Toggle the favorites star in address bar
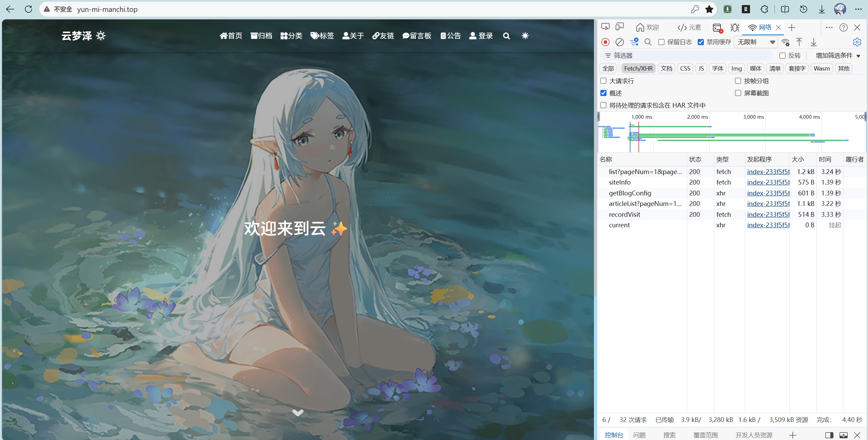 [709, 9]
